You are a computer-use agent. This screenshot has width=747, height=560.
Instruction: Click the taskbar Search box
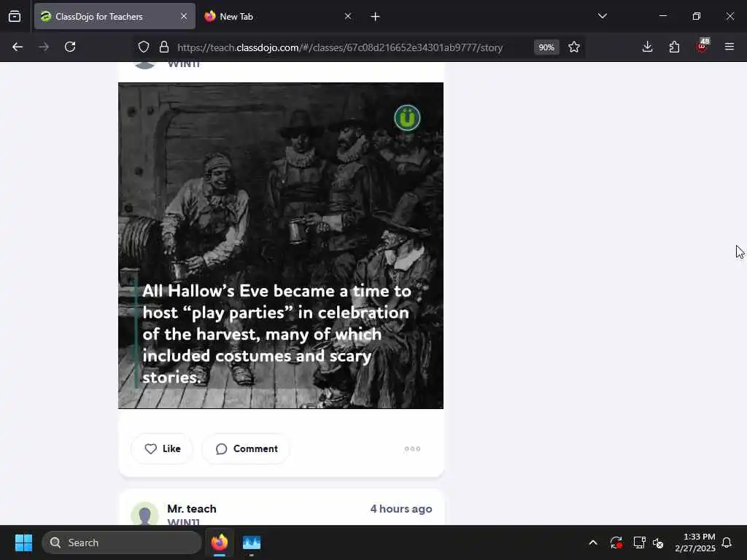tap(122, 542)
